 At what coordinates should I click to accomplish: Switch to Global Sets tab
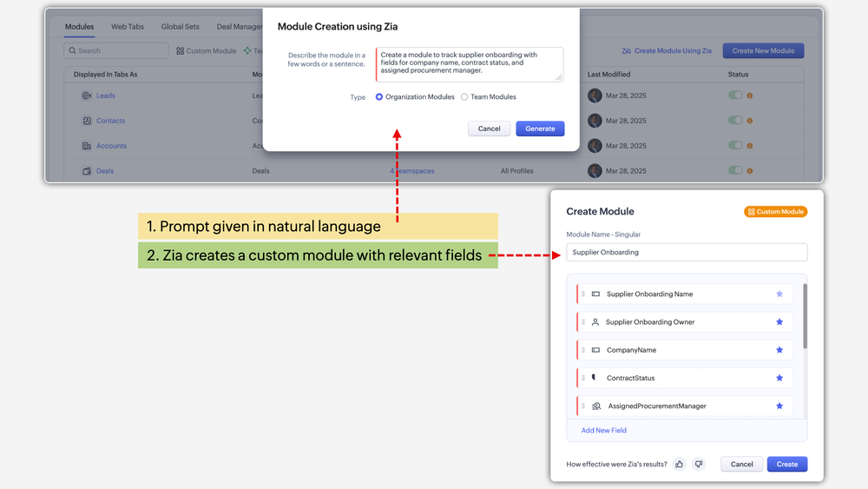[x=180, y=27]
